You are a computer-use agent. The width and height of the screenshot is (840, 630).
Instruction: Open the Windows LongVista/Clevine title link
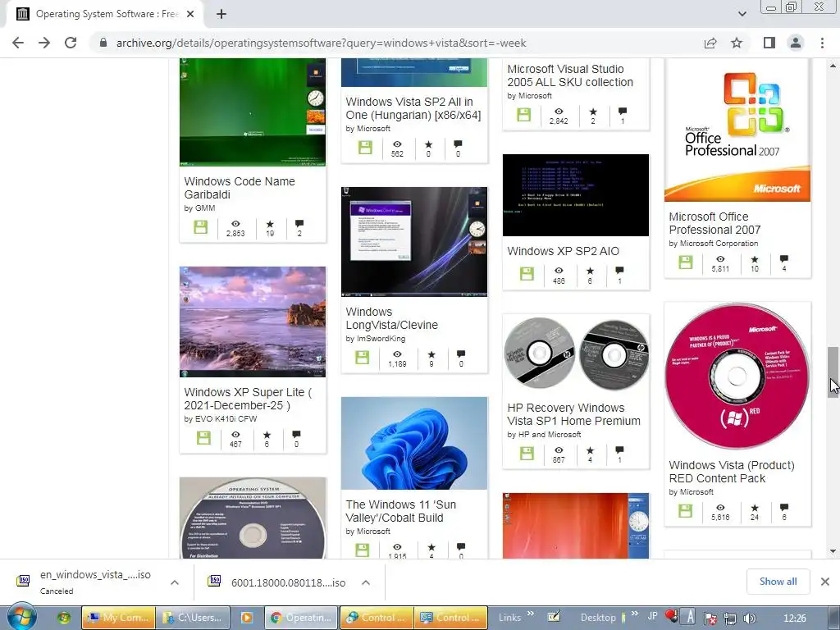point(391,318)
